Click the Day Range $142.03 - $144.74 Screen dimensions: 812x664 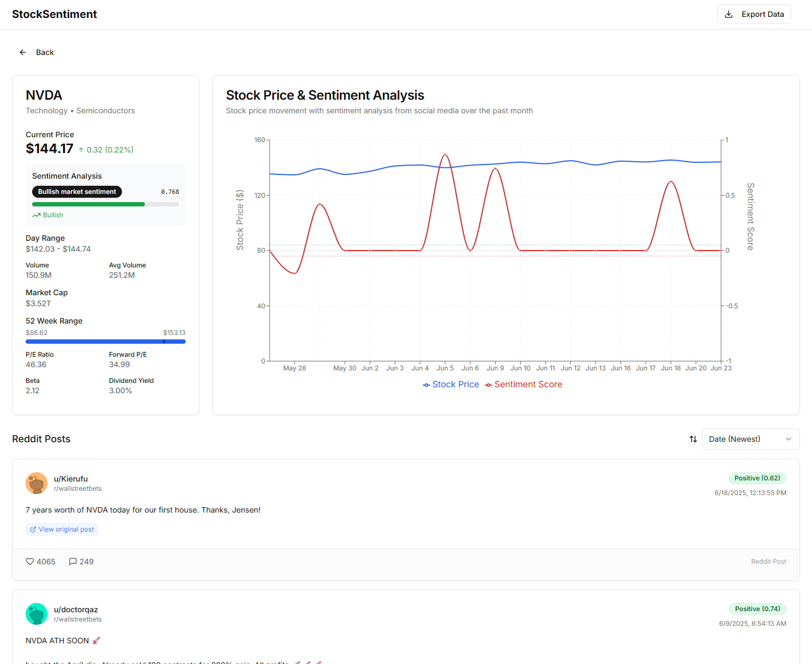click(58, 249)
